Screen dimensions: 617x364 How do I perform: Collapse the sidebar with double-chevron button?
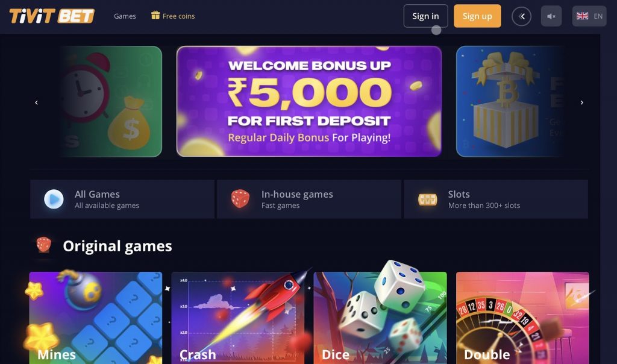[x=521, y=16]
